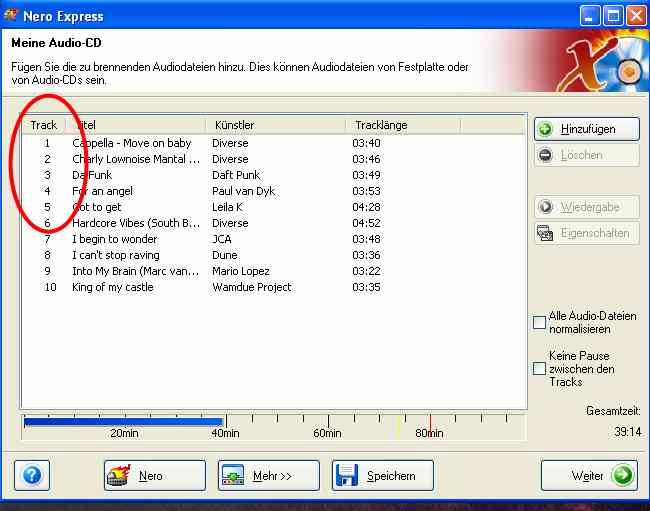Click artist Paul van Dyk cell
Screen dimensions: 650x511
244,191
